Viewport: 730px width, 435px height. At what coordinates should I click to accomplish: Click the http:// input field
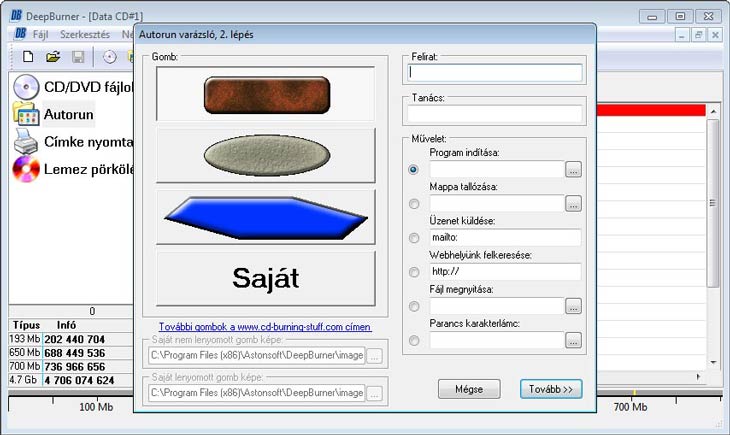pos(505,272)
